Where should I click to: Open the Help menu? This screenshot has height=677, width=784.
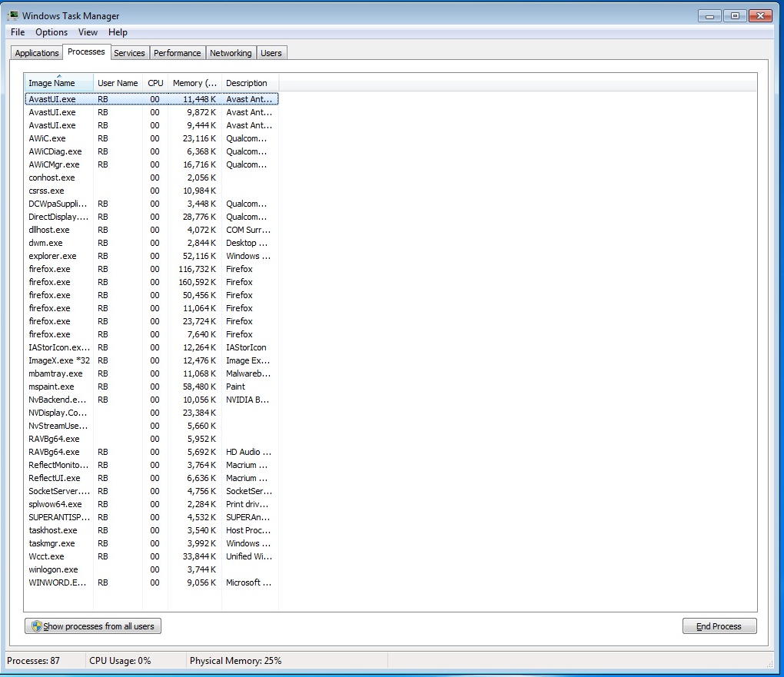point(118,32)
